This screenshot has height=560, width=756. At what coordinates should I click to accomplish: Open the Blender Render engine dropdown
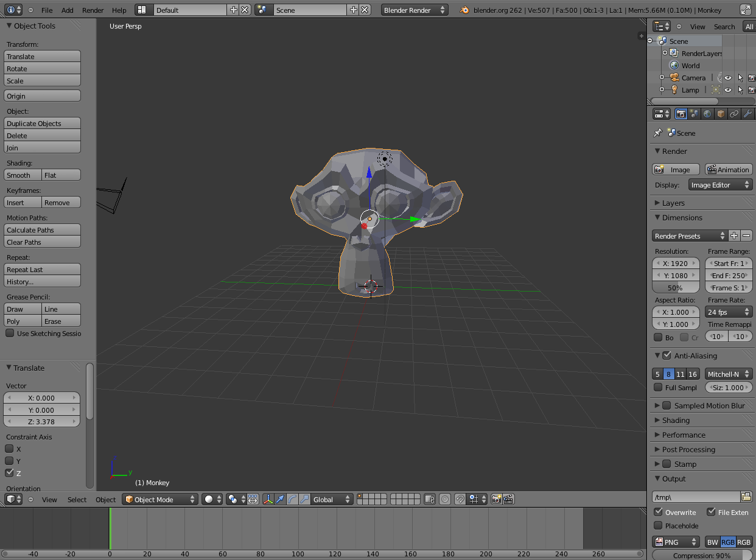pyautogui.click(x=415, y=10)
